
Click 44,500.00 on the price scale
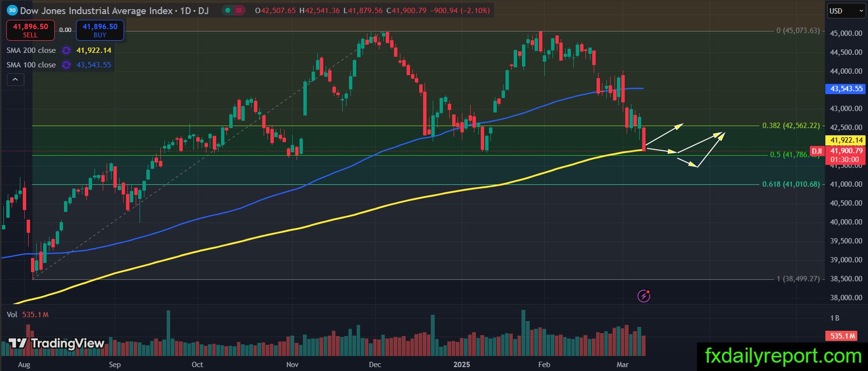click(x=846, y=52)
